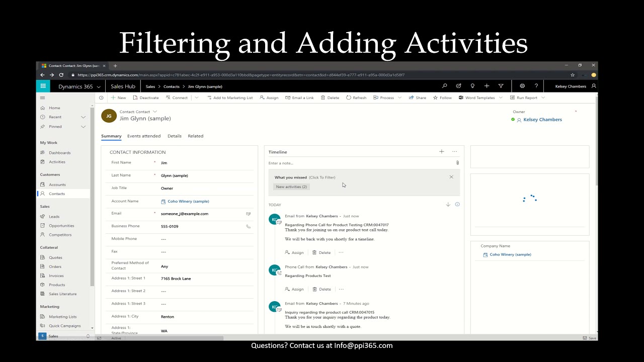Click the phone call icon beside Business Phone
644x362 pixels.
point(248,226)
